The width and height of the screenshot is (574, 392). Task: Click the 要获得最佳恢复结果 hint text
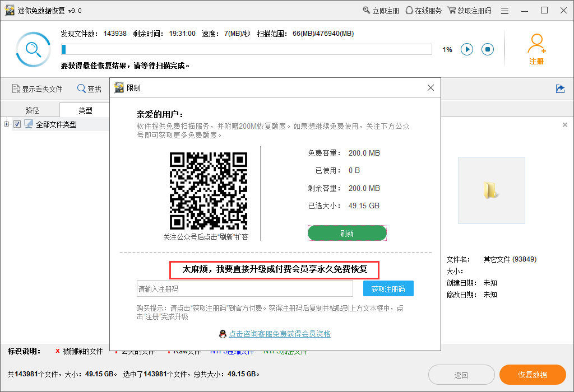click(125, 66)
